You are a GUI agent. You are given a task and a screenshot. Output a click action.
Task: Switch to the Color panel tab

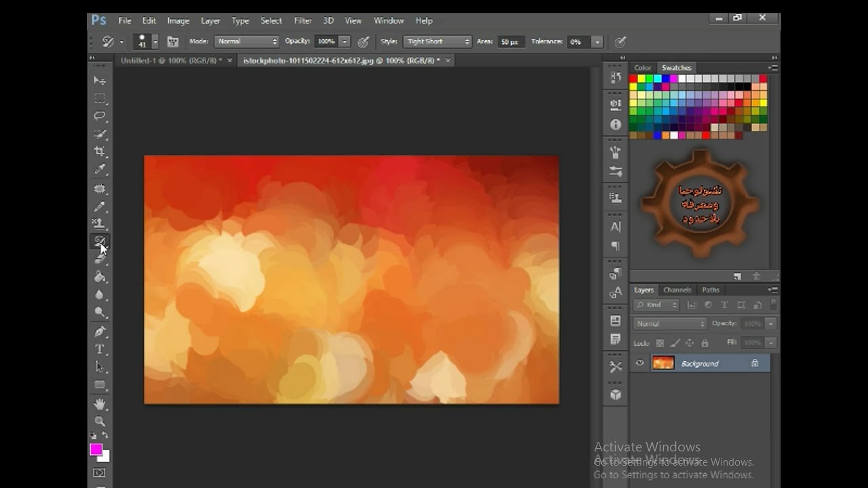click(x=643, y=68)
